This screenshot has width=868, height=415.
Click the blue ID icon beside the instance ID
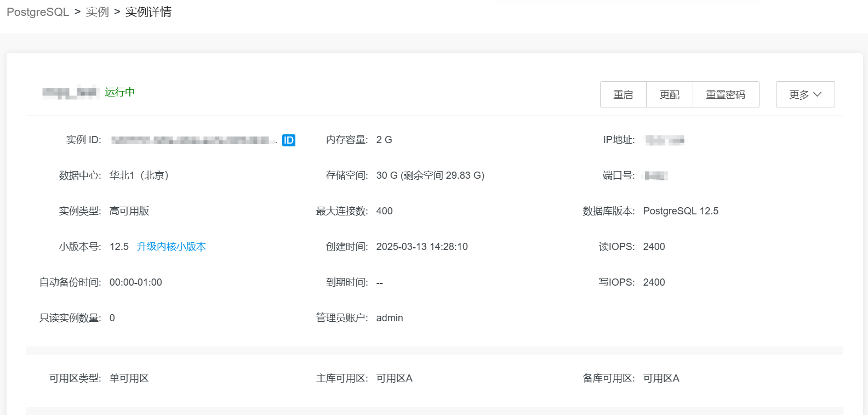[x=288, y=140]
